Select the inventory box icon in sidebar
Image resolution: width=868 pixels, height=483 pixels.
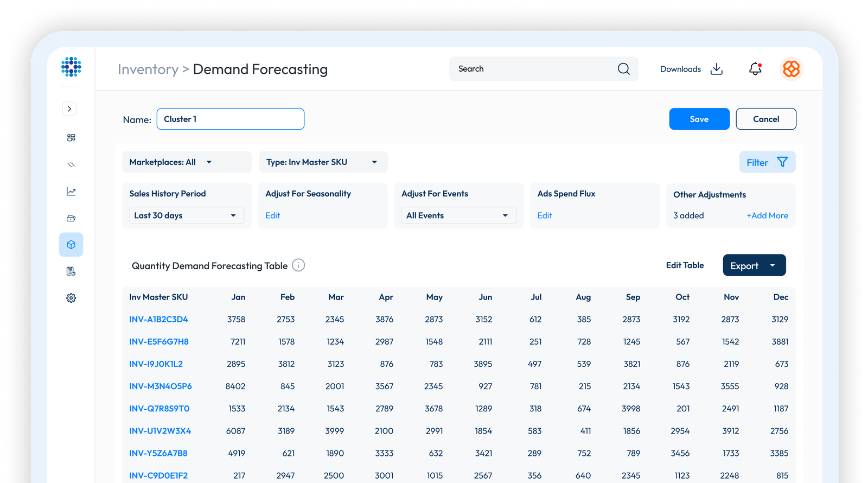(71, 245)
